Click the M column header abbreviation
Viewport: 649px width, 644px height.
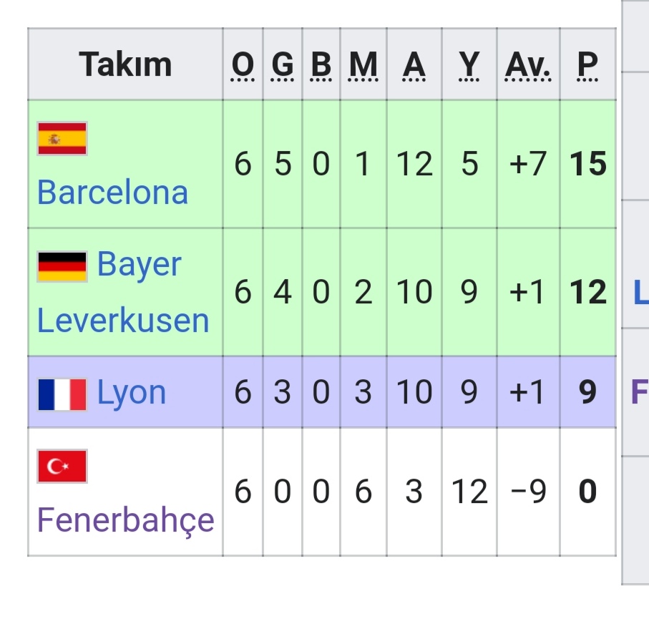click(x=363, y=65)
